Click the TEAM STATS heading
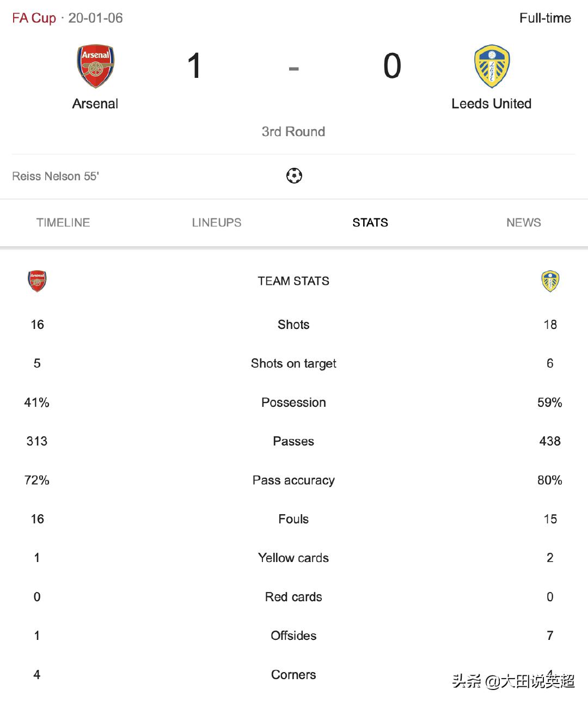The width and height of the screenshot is (588, 702). coord(293,281)
